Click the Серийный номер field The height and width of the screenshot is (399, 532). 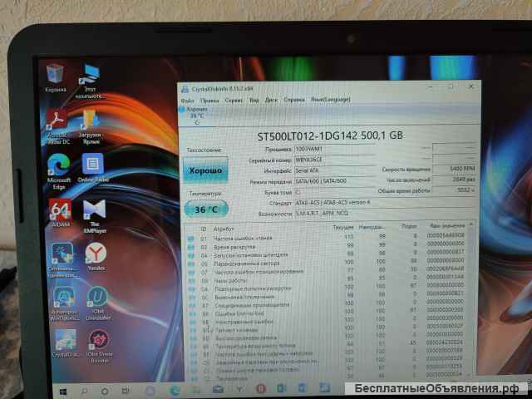(x=334, y=160)
